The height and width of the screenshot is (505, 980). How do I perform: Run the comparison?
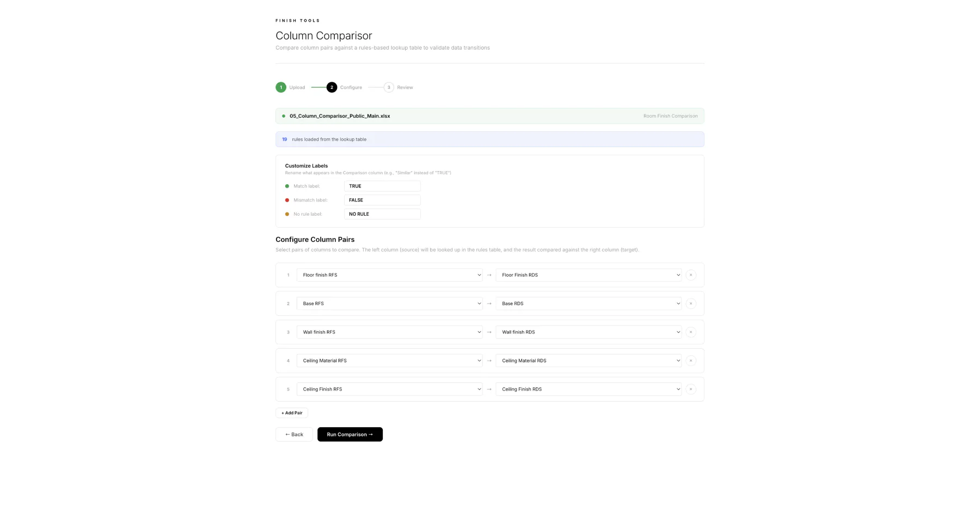pos(350,434)
